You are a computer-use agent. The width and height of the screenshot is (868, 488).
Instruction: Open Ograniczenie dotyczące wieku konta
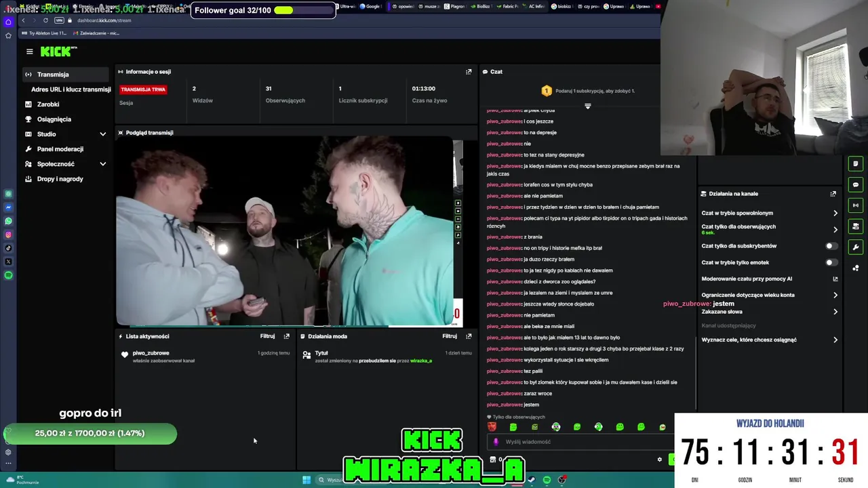pos(769,296)
